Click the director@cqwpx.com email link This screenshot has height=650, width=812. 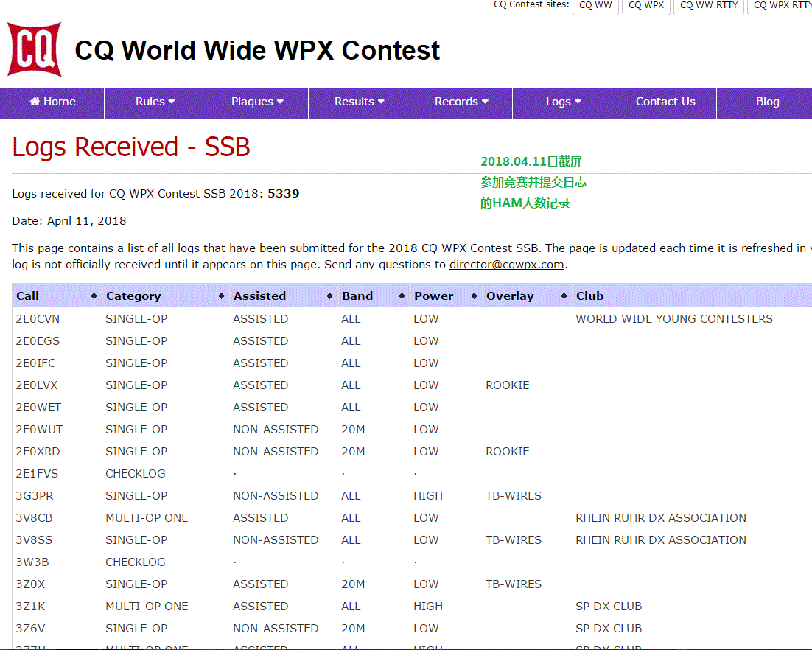point(506,264)
